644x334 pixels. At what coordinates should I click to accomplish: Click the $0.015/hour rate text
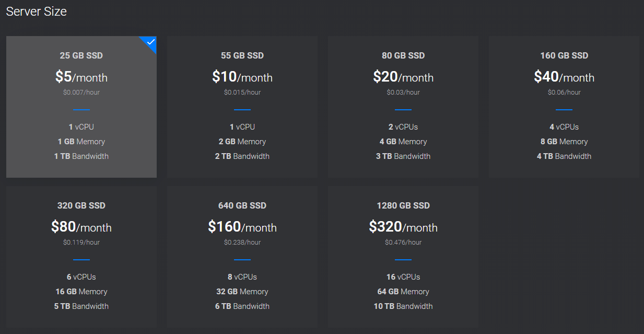(242, 93)
